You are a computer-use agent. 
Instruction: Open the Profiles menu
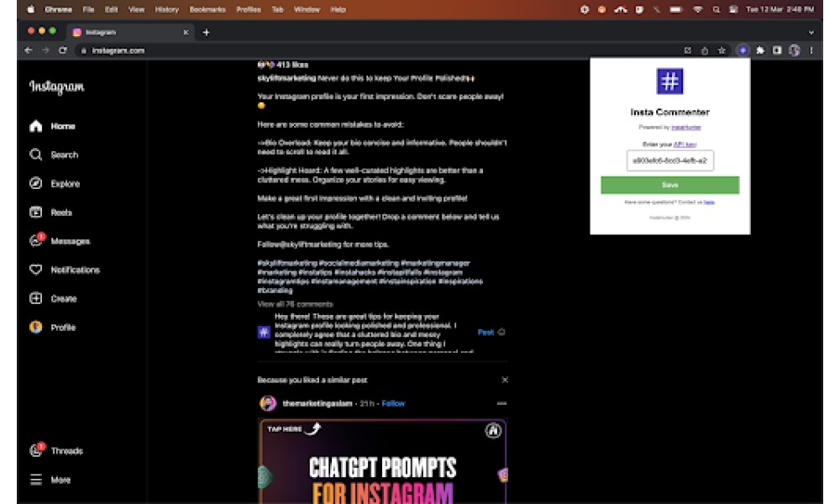pyautogui.click(x=249, y=9)
